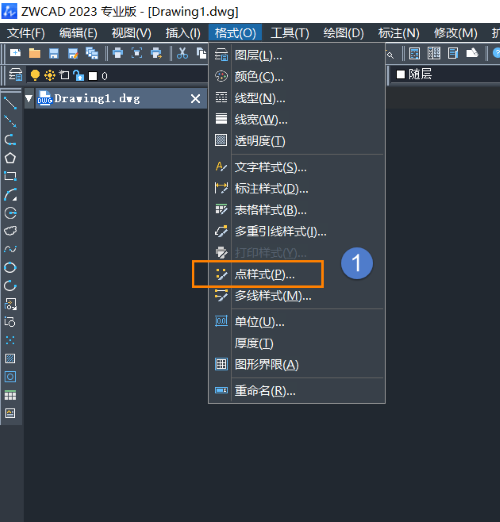Click the Save As icon
This screenshot has width=500, height=522.
tap(73, 53)
